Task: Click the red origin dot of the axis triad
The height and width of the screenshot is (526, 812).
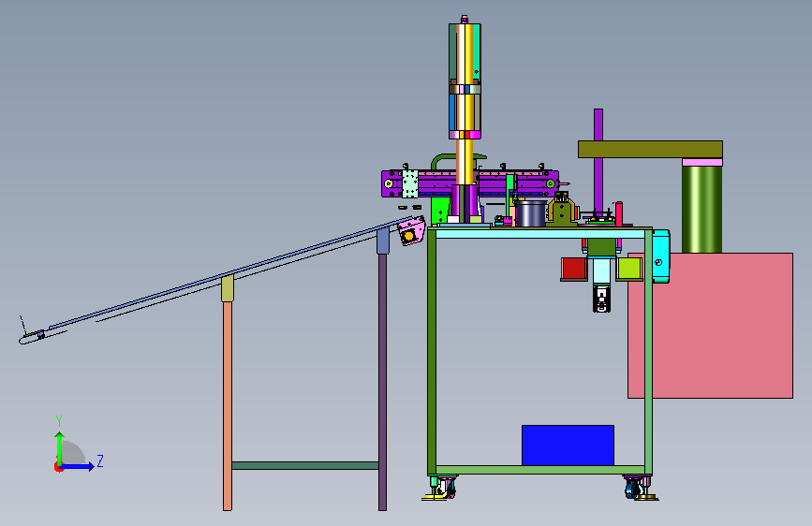Action: (x=57, y=467)
